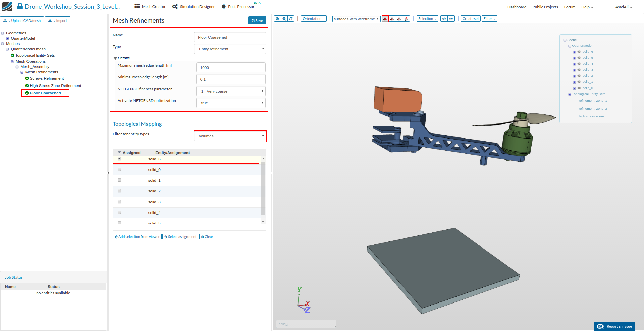Click the assignment list vertical scrollbar
Image resolution: width=644 pixels, height=331 pixels.
click(x=263, y=188)
